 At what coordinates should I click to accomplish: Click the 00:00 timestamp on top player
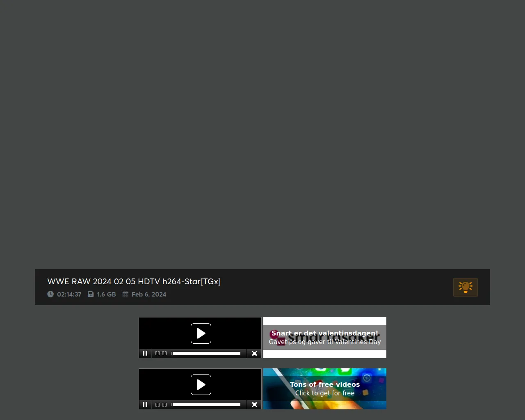coord(161,353)
